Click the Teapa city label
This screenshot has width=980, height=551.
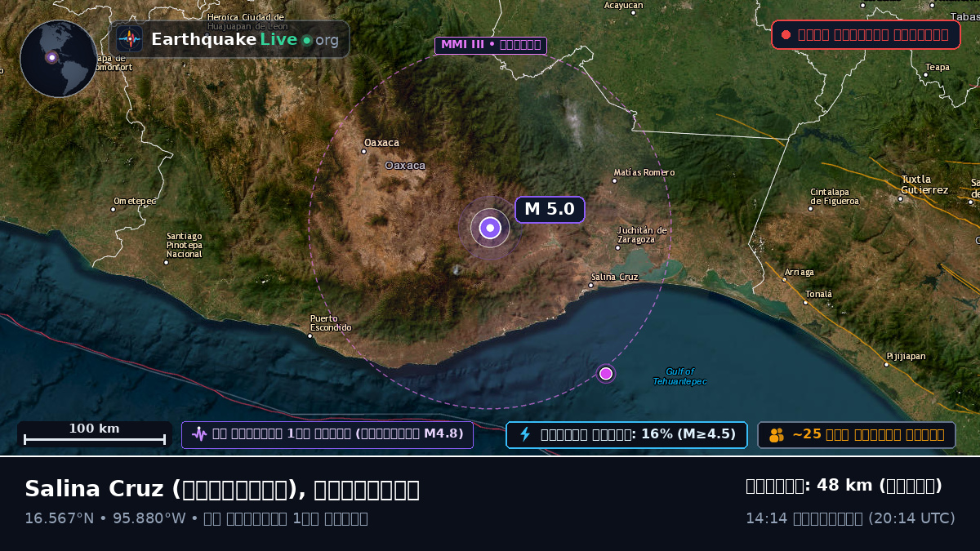[938, 67]
